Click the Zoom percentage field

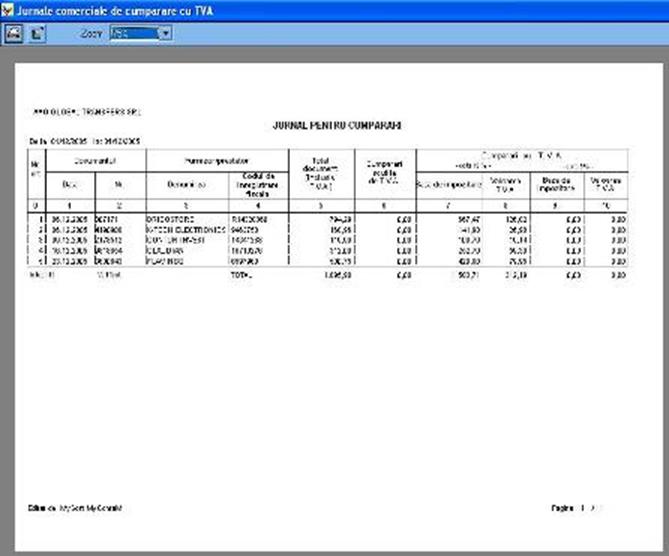(132, 33)
